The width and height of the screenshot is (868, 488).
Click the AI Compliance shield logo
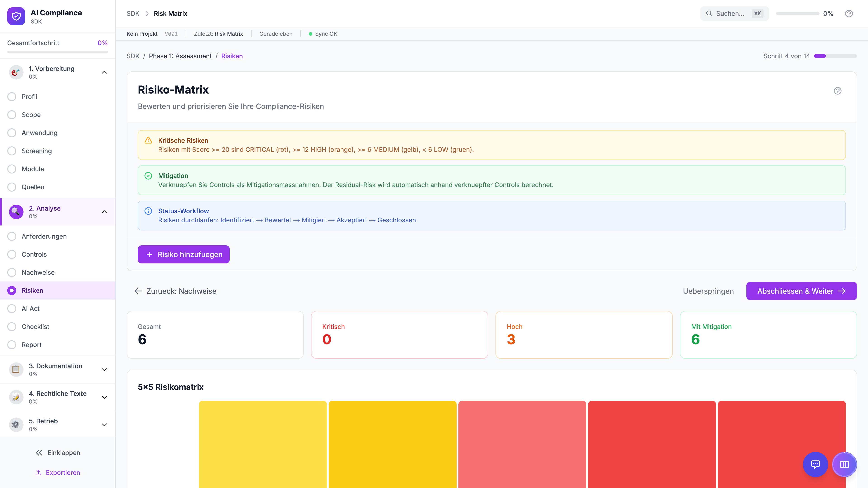click(x=16, y=16)
